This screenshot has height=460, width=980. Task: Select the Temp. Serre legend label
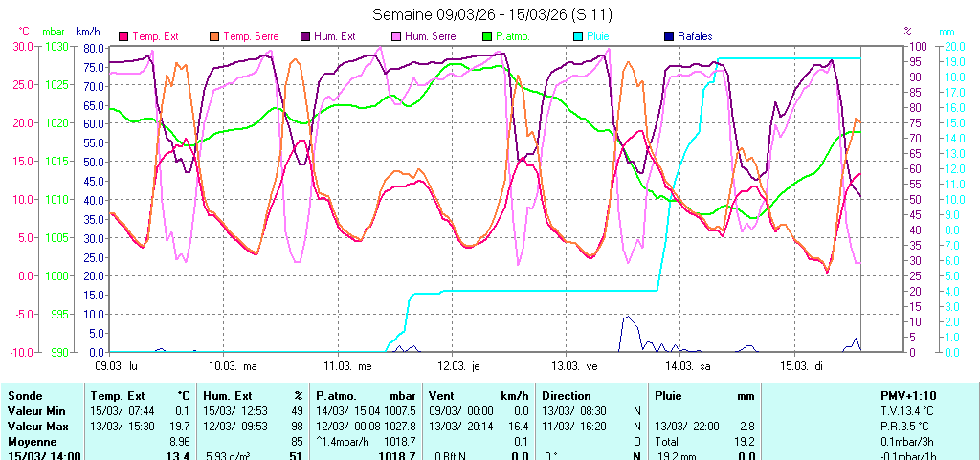click(249, 37)
